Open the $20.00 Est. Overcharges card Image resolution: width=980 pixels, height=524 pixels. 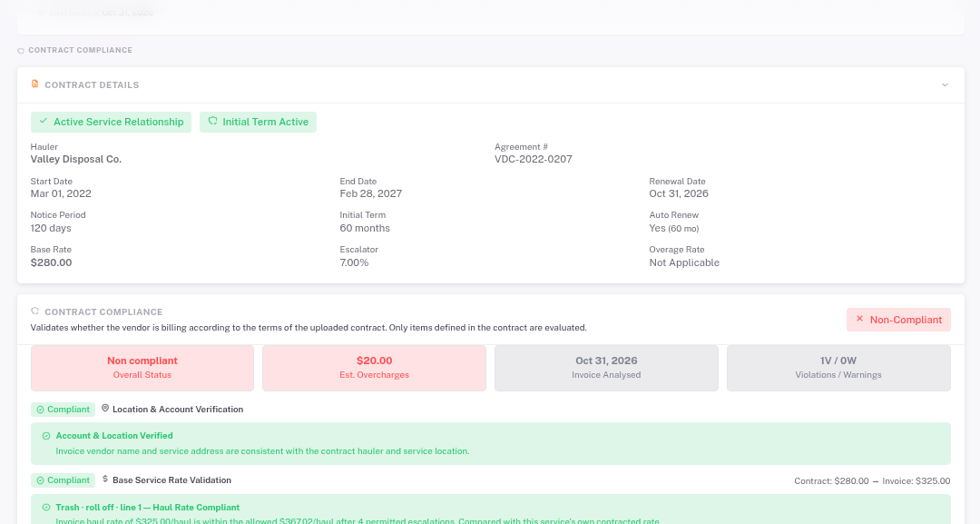(x=375, y=368)
